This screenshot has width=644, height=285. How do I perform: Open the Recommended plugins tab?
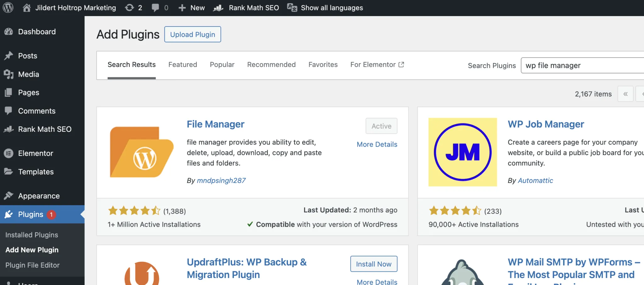pyautogui.click(x=271, y=64)
